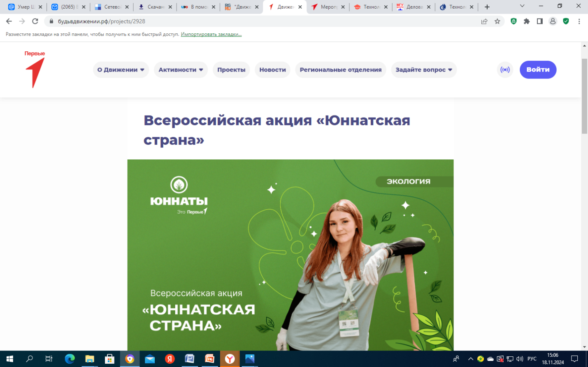Open Microsoft Edge from the taskbar
Image resolution: width=588 pixels, height=367 pixels.
[x=70, y=359]
